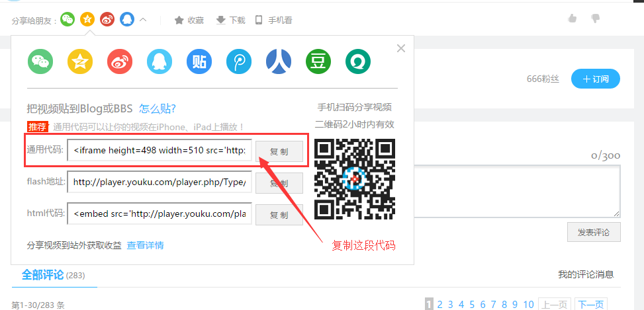Image resolution: width=644 pixels, height=310 pixels.
Task: Click 上一页 previous page button
Action: [555, 304]
